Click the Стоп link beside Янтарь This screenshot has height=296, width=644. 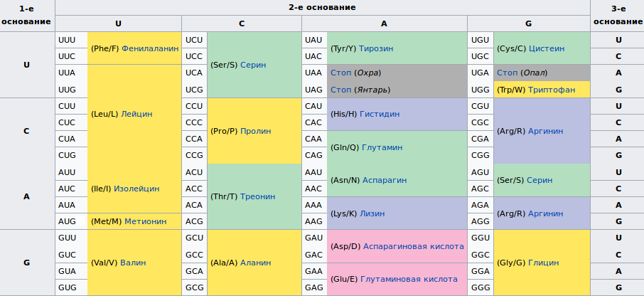pyautogui.click(x=341, y=90)
